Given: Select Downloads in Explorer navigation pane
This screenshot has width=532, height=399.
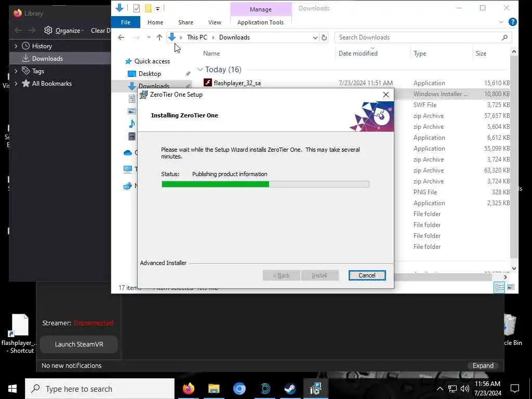Looking at the screenshot, I should coord(154,86).
